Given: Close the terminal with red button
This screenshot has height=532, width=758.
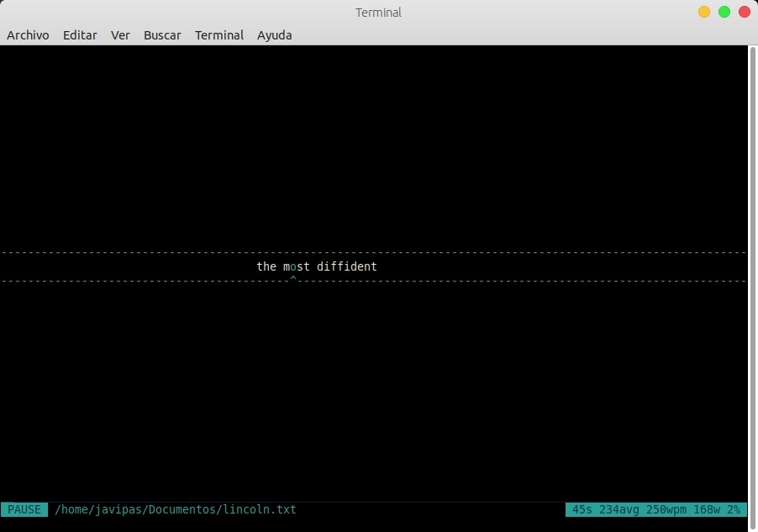Looking at the screenshot, I should pyautogui.click(x=745, y=12).
